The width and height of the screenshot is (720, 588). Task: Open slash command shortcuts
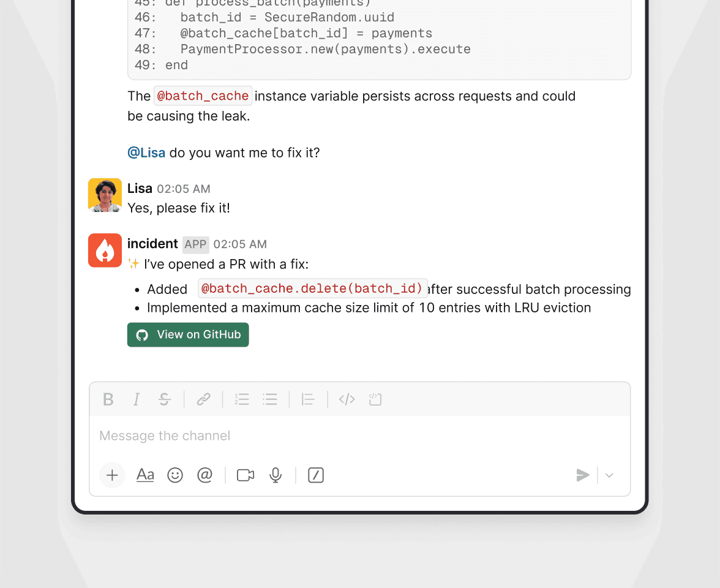pyautogui.click(x=316, y=475)
